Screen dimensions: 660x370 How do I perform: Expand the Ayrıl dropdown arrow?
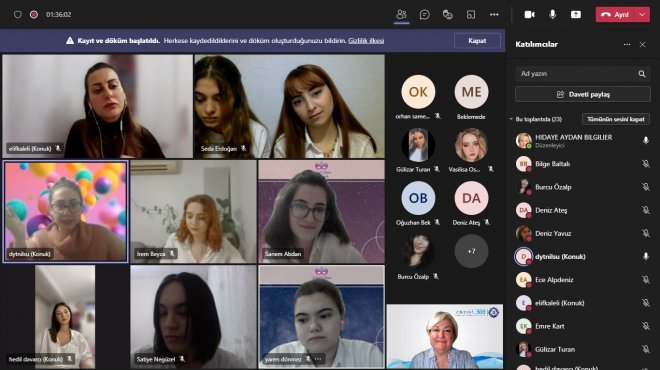point(642,14)
